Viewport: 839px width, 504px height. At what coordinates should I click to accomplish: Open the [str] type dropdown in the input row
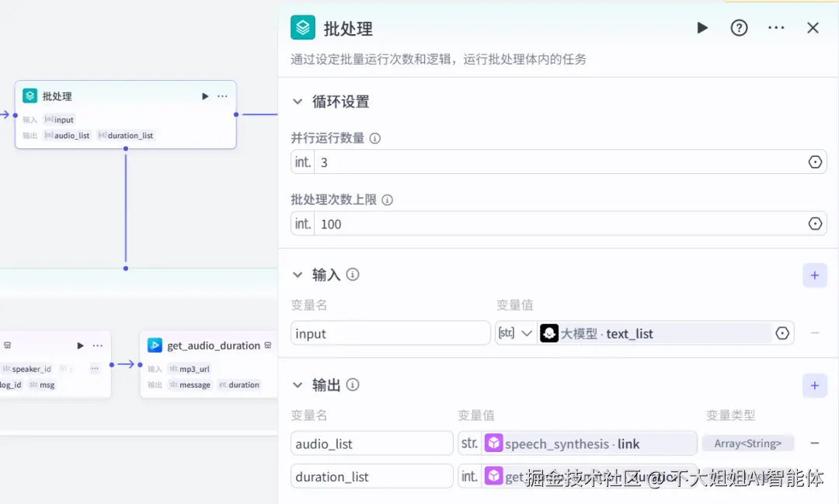tap(515, 332)
